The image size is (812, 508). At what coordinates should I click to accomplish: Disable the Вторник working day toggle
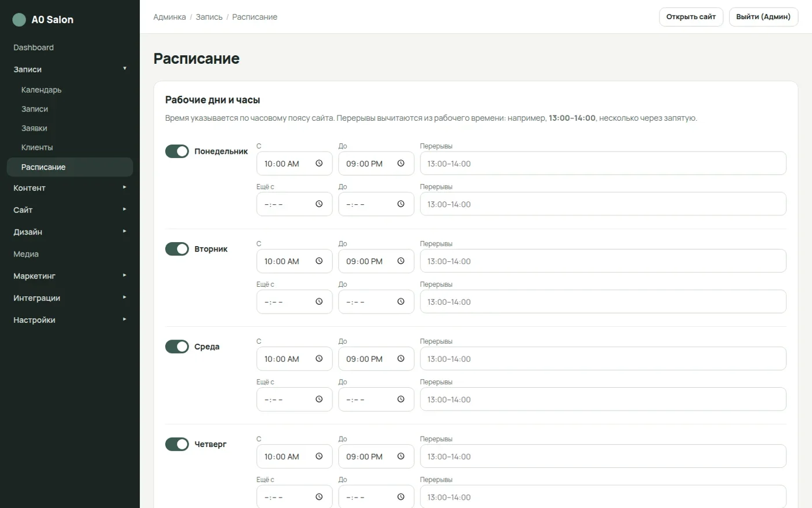click(x=177, y=249)
